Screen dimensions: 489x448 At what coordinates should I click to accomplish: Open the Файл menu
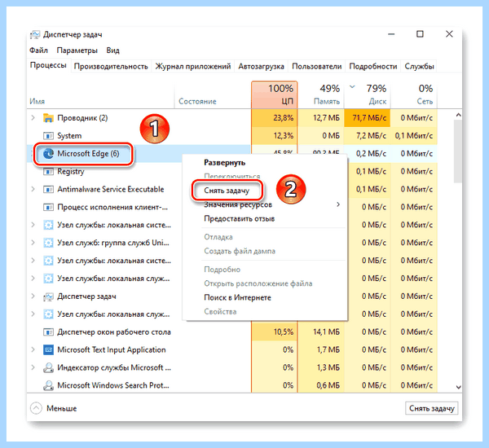(x=38, y=51)
